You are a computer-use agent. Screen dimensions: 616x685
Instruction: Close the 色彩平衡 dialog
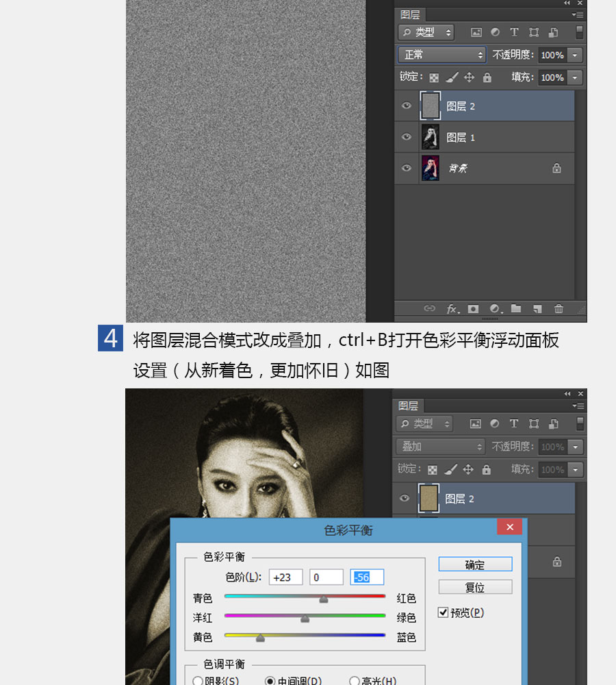click(509, 527)
